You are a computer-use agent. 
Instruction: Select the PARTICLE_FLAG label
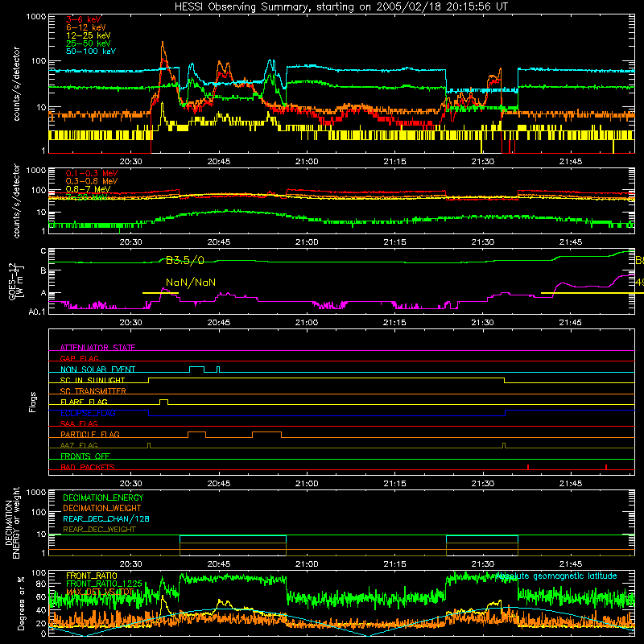(x=90, y=435)
